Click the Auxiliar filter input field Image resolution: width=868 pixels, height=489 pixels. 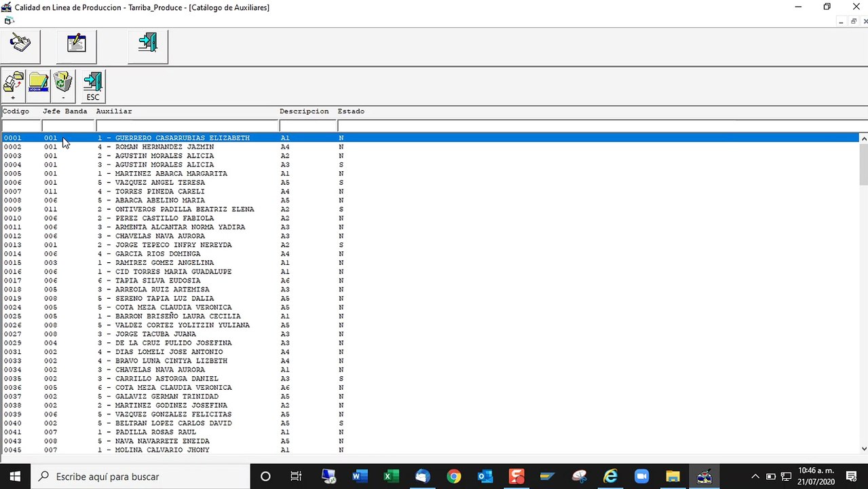point(187,126)
